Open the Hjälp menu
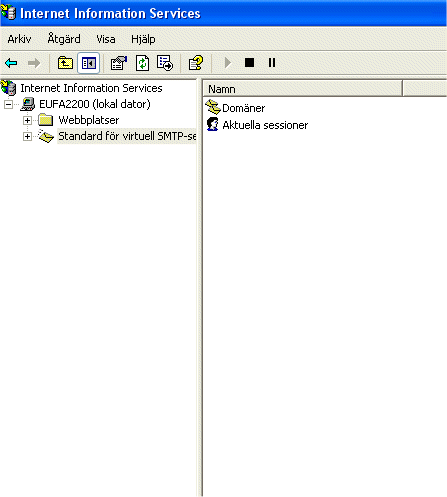447x497 pixels. pyautogui.click(x=143, y=39)
